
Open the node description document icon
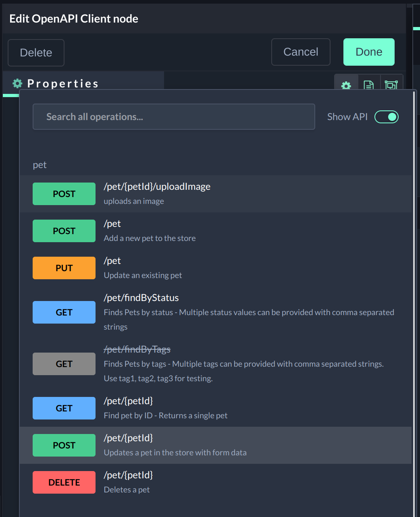[x=369, y=84]
